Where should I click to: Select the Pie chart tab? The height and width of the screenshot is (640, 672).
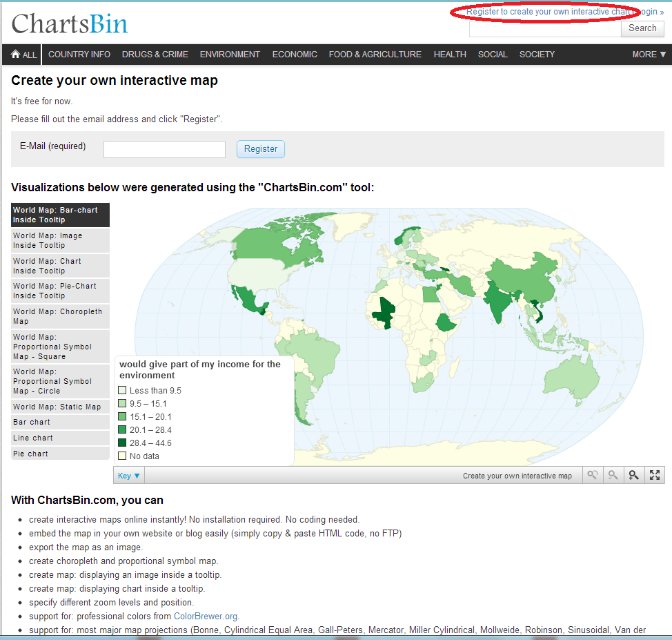61,454
